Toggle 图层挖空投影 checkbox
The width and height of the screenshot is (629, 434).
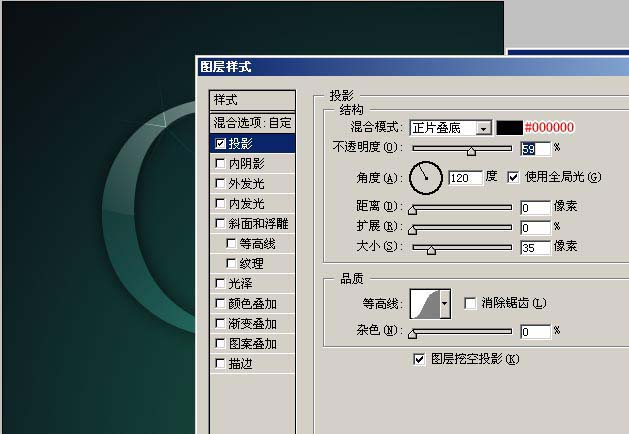[x=420, y=358]
